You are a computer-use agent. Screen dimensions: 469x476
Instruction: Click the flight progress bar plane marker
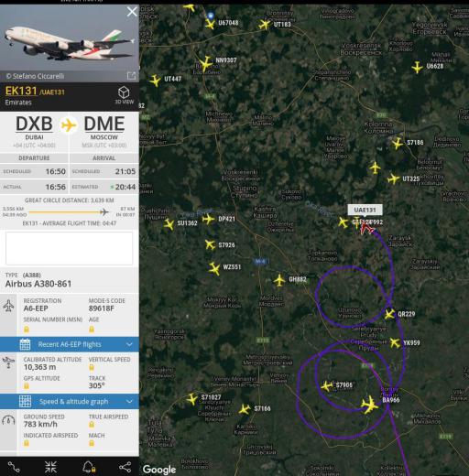point(104,211)
